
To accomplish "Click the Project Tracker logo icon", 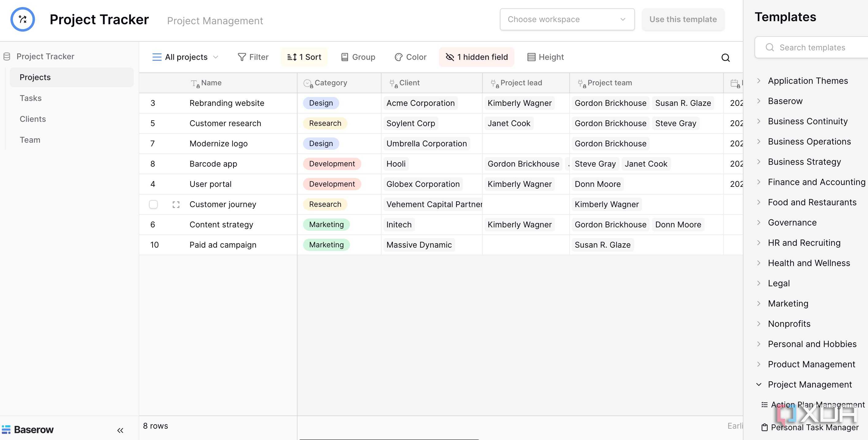I will (23, 20).
